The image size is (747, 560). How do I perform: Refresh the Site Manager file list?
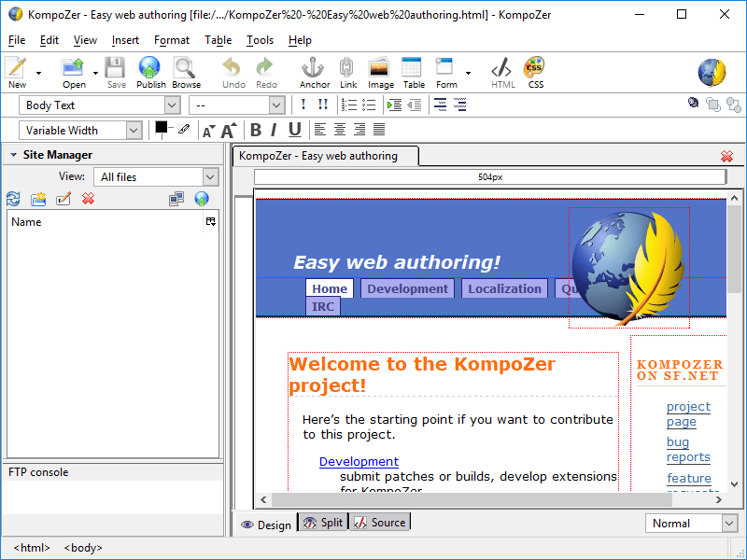[x=13, y=199]
